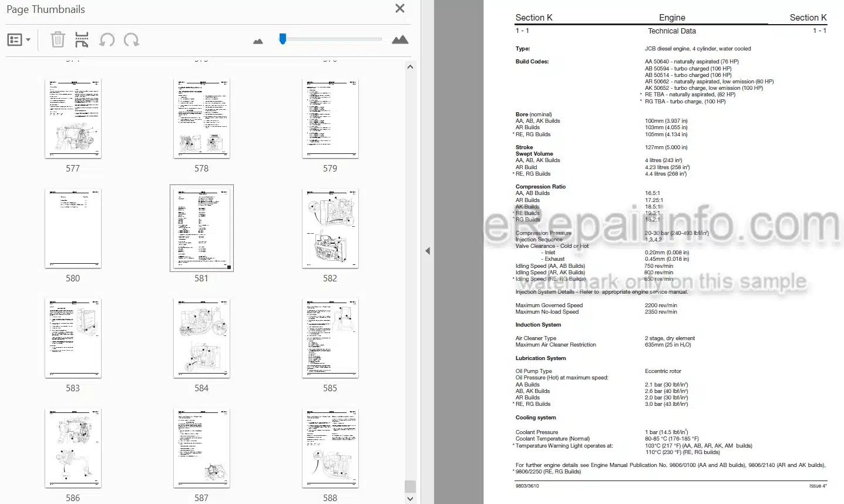The height and width of the screenshot is (504, 844).
Task: Select page 577 thumbnail
Action: coord(73,118)
